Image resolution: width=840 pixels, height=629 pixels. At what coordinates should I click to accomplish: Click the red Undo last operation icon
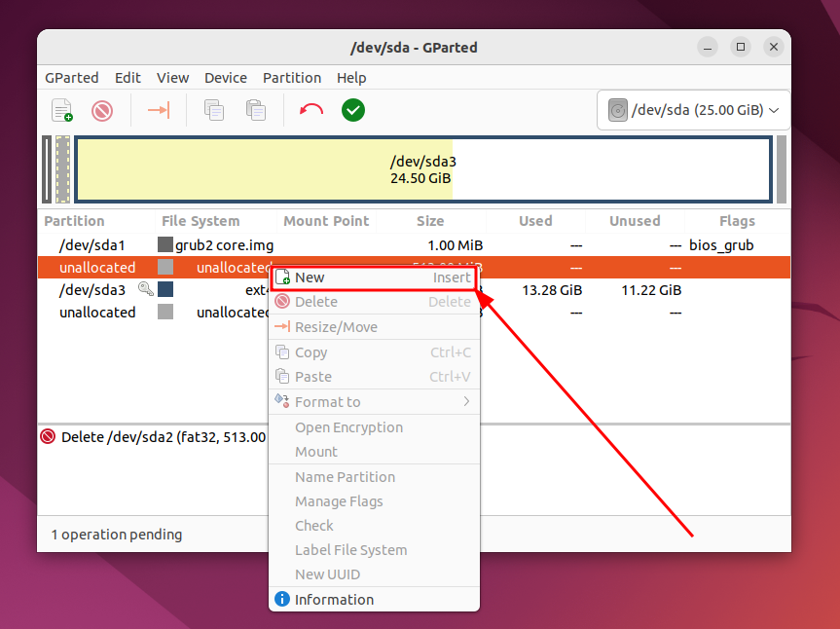click(311, 110)
